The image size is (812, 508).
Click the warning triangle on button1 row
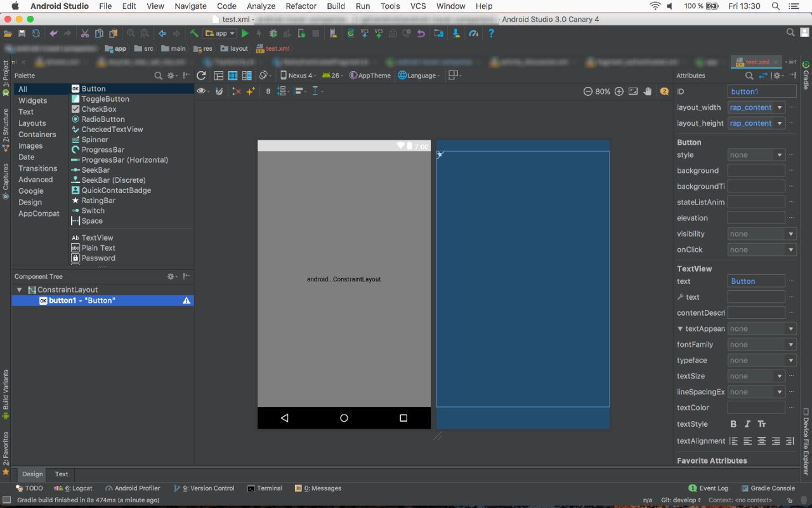187,300
